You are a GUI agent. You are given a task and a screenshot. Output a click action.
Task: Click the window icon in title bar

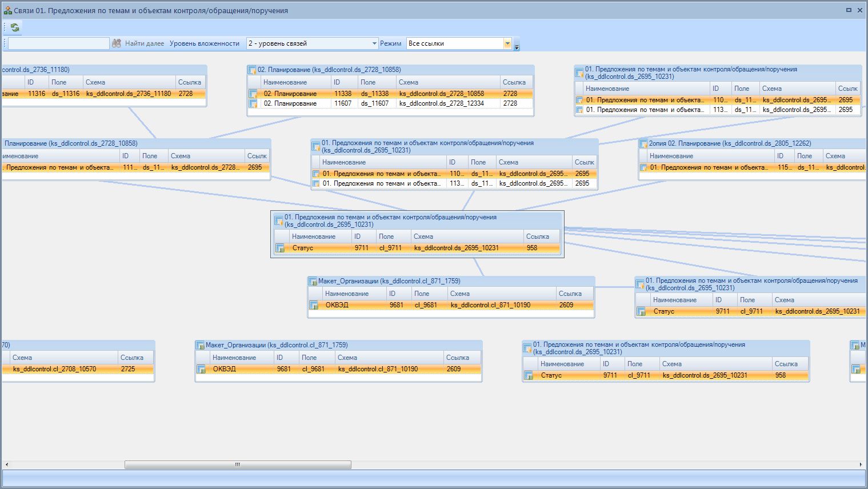click(7, 11)
